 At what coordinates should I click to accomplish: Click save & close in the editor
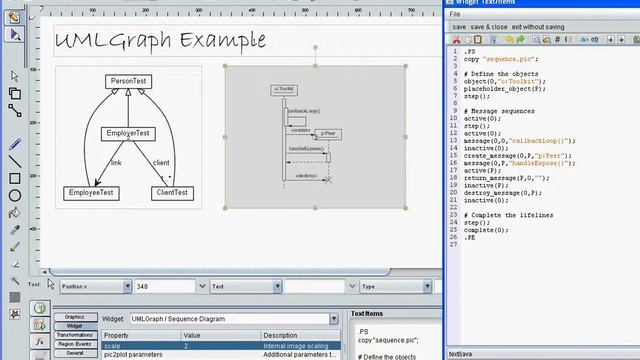pyautogui.click(x=489, y=27)
